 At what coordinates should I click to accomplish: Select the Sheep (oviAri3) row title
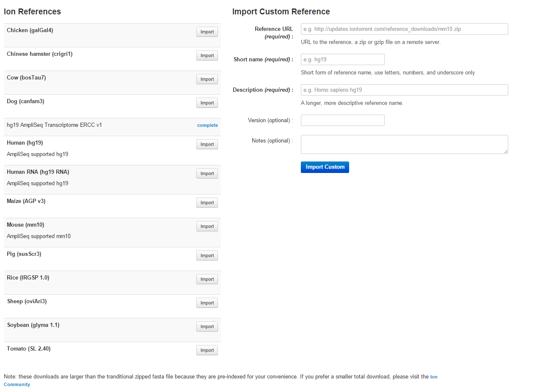27,302
